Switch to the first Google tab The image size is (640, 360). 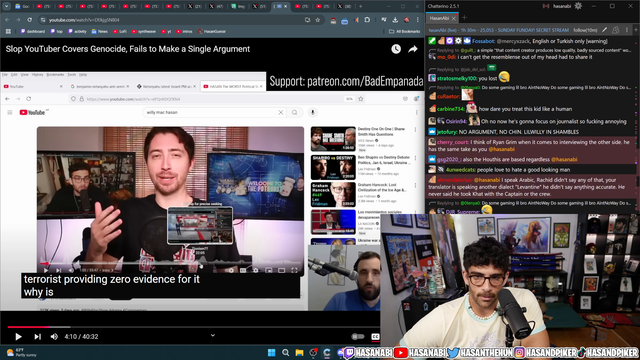[x=22, y=6]
